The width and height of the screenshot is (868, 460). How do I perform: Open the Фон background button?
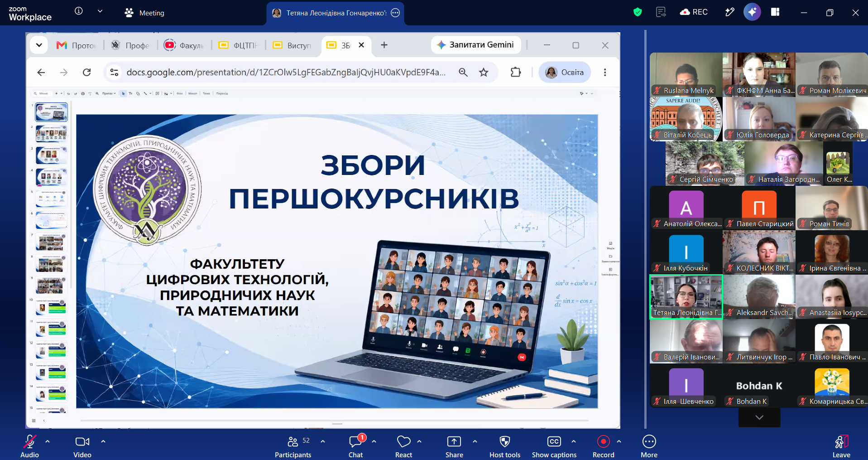click(180, 93)
